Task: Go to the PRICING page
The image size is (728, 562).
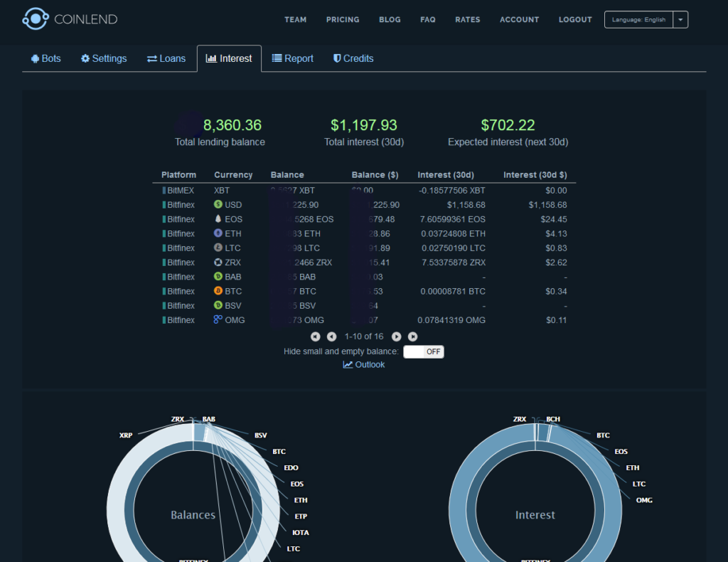Action: pos(343,19)
